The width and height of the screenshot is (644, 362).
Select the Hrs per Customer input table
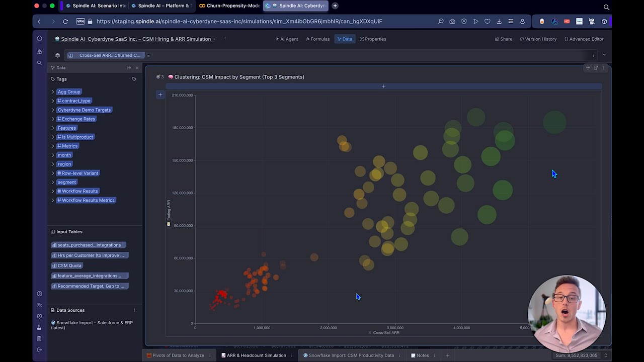click(x=90, y=255)
